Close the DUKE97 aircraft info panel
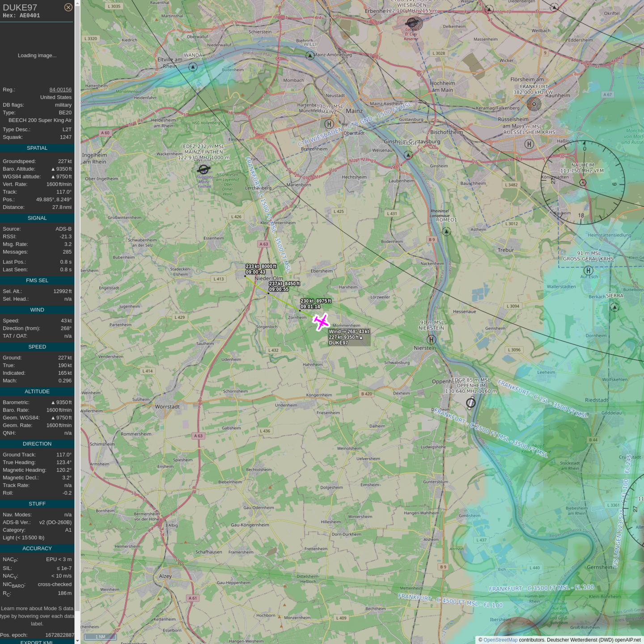This screenshot has height=644, width=644. pyautogui.click(x=68, y=7)
